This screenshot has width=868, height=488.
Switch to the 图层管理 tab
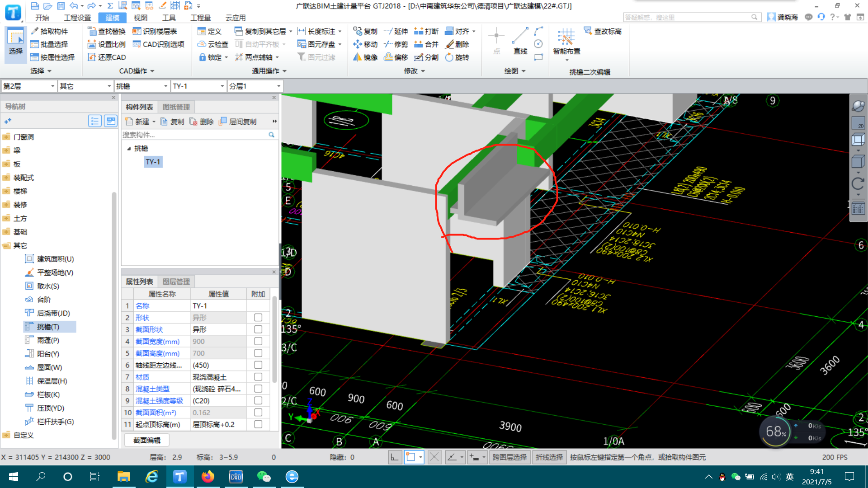(176, 282)
